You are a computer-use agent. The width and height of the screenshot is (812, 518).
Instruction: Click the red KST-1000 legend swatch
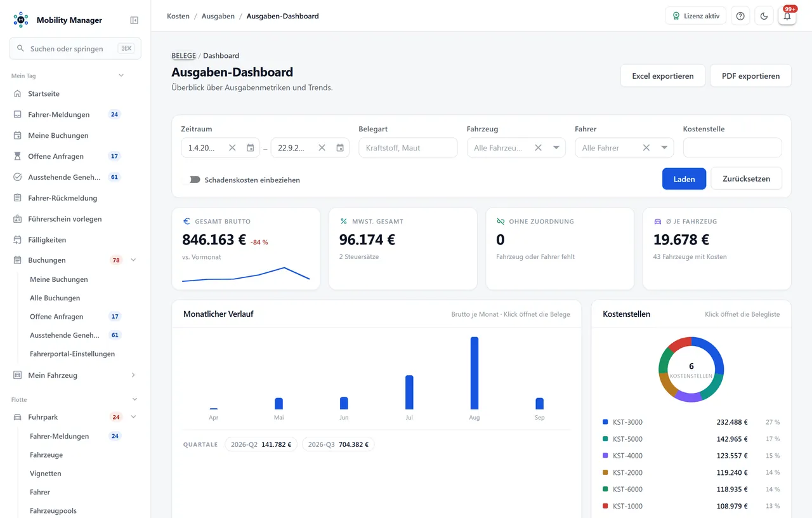click(605, 506)
